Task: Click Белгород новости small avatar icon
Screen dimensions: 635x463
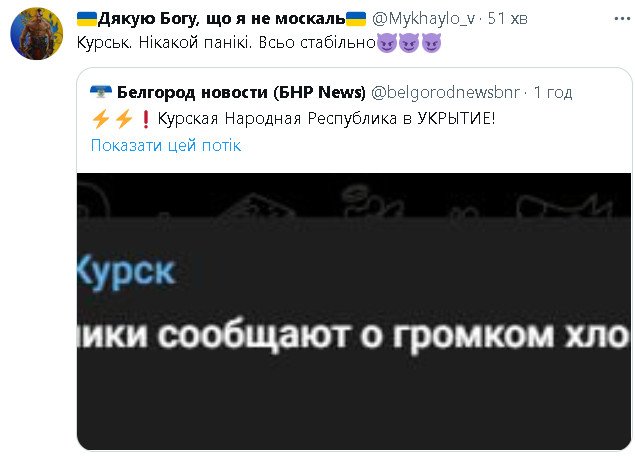Action: pyautogui.click(x=101, y=92)
